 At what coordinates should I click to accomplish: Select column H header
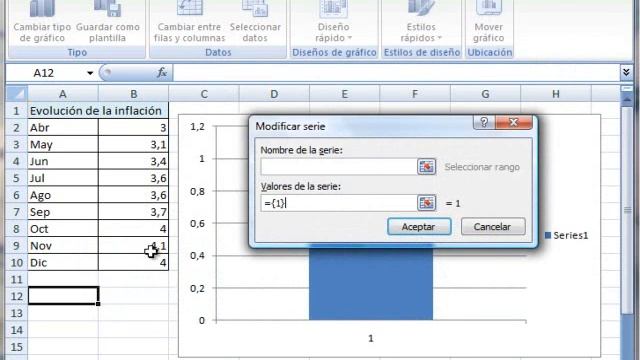556,94
